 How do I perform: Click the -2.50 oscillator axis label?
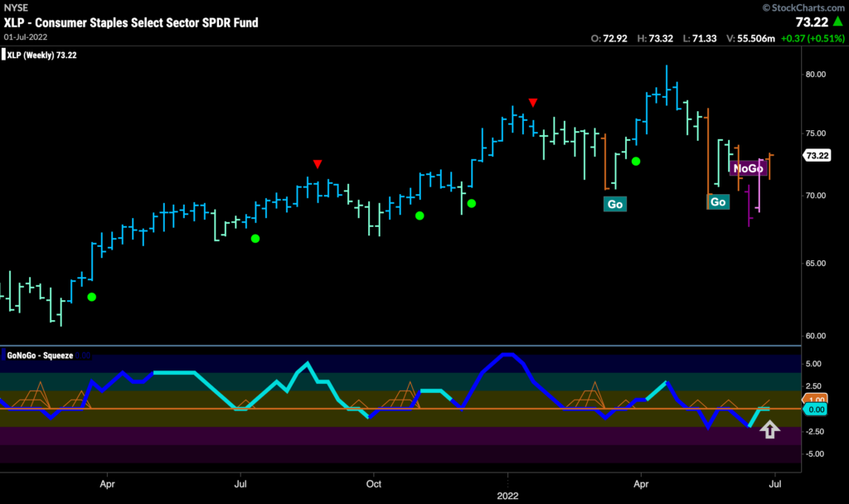click(813, 431)
